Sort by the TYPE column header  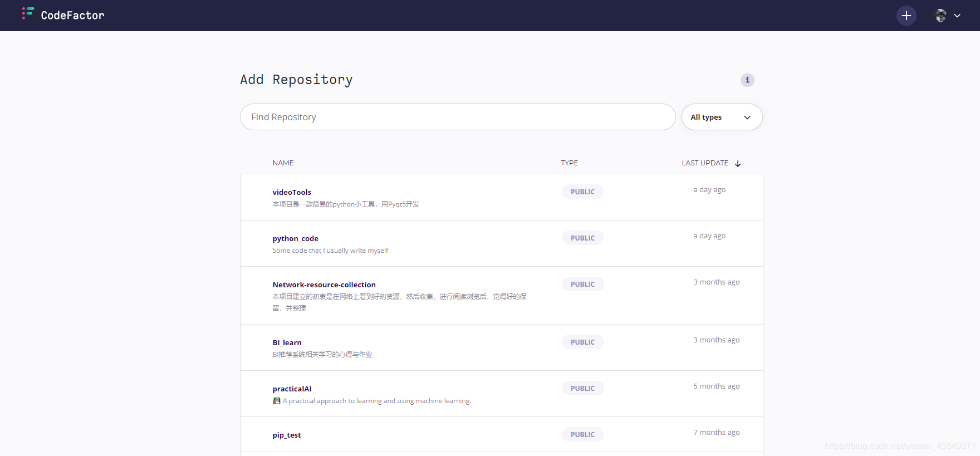[569, 163]
